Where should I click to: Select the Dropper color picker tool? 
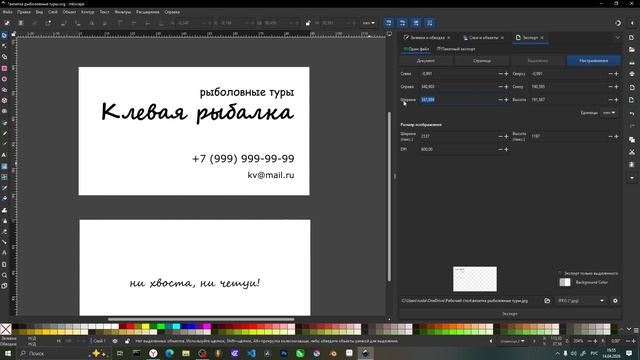[4, 188]
